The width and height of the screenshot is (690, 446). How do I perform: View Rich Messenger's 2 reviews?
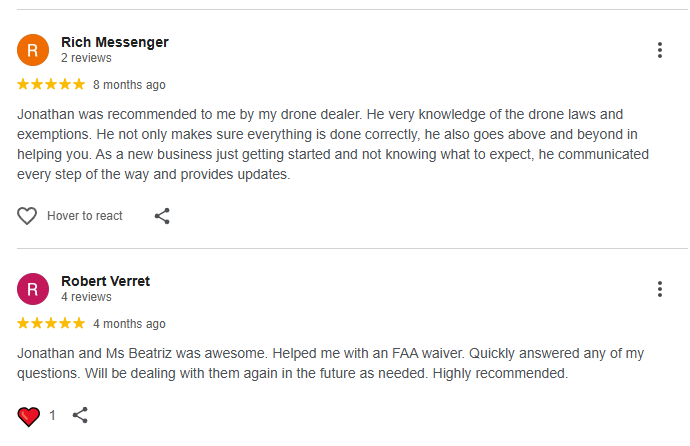[86, 58]
